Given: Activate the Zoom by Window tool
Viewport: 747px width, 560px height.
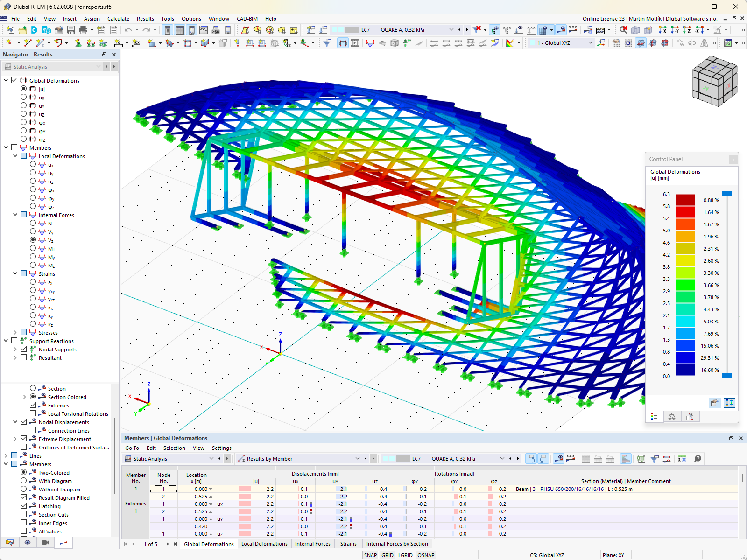Looking at the screenshot, I should pyautogui.click(x=623, y=29).
